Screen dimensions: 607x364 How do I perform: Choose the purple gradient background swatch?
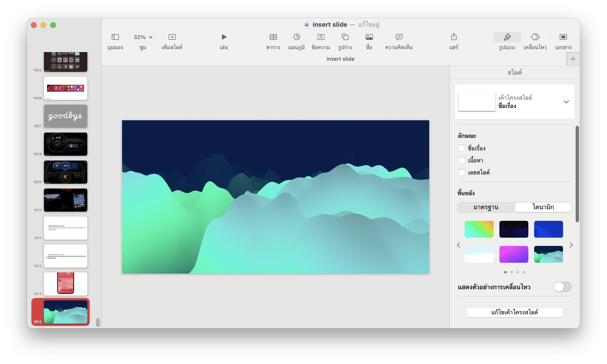pyautogui.click(x=513, y=254)
